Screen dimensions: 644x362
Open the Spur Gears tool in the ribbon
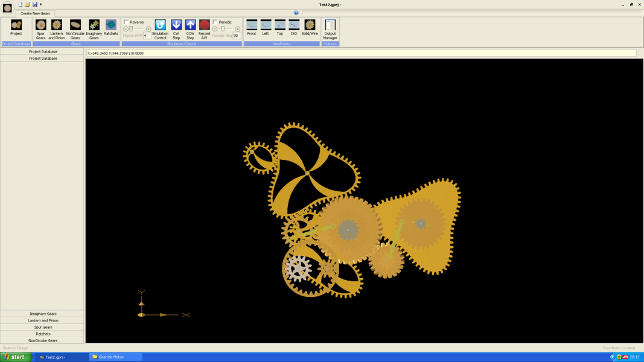40,29
